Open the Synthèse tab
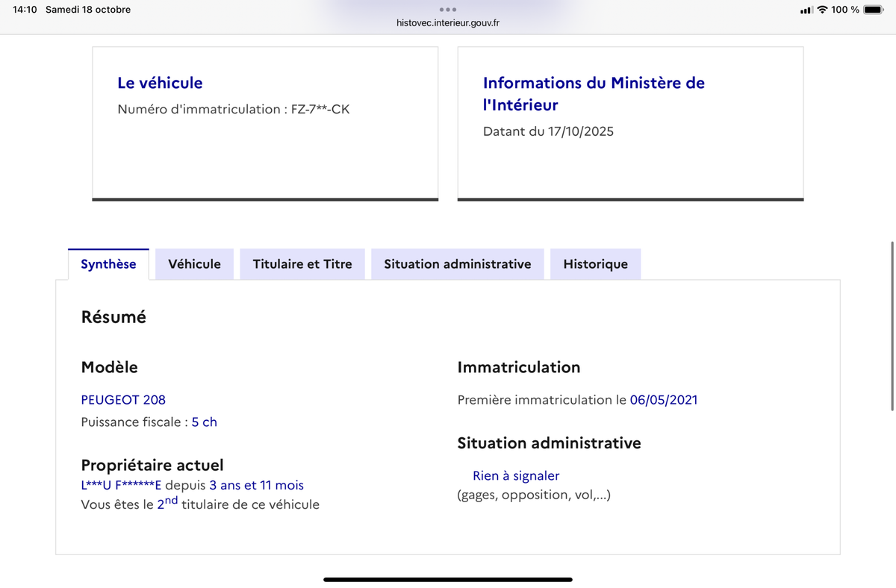The height and width of the screenshot is (588, 896). pos(108,264)
